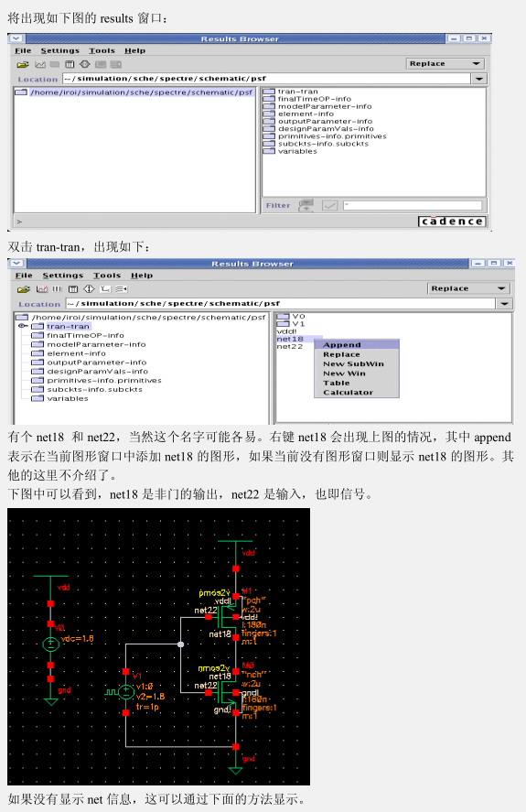Click vertical bars icon in lower browser toolbar
This screenshot has width=526, height=812.
click(57, 289)
